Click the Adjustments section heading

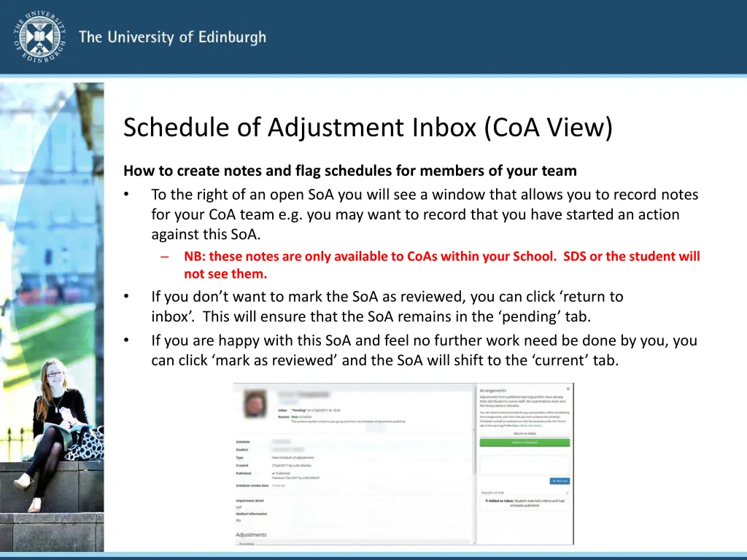pos(251,534)
